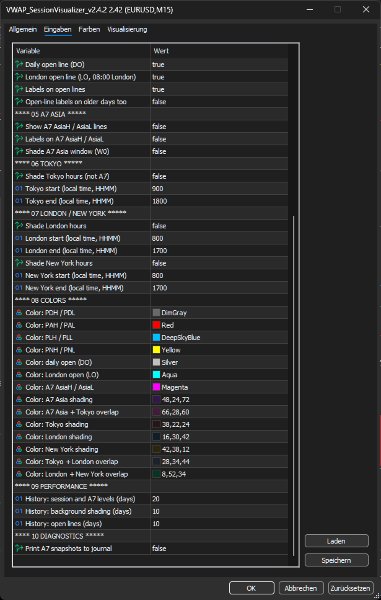
Task: Open the Yellow color dropdown for PNH / PNL
Action: click(x=219, y=350)
